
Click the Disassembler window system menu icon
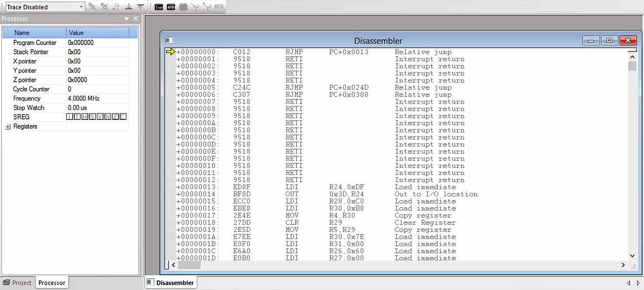coord(169,40)
